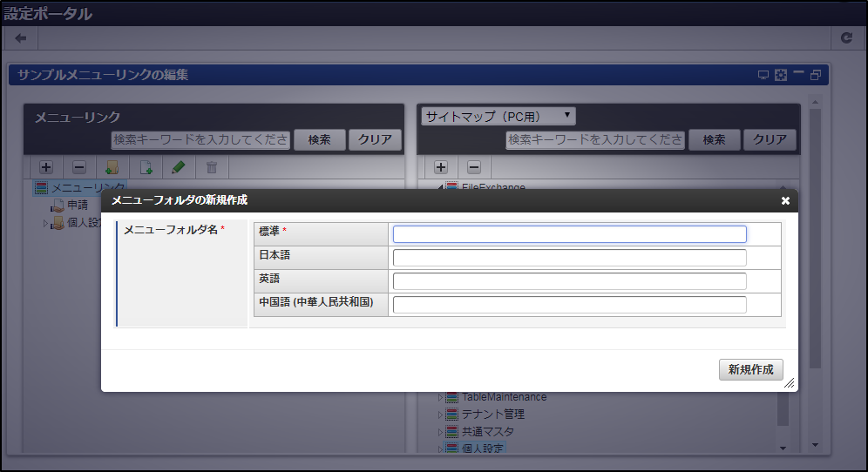Click the 新規作成 button
This screenshot has width=868, height=472.
click(750, 369)
